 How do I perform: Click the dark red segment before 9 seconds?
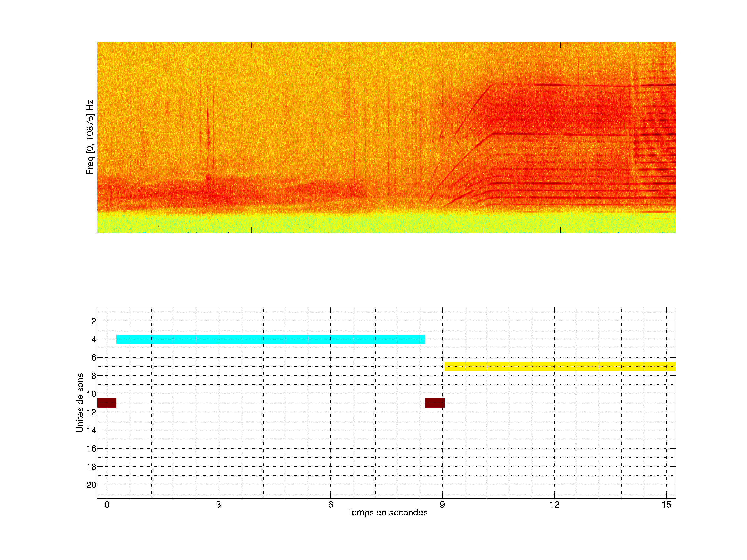435,403
